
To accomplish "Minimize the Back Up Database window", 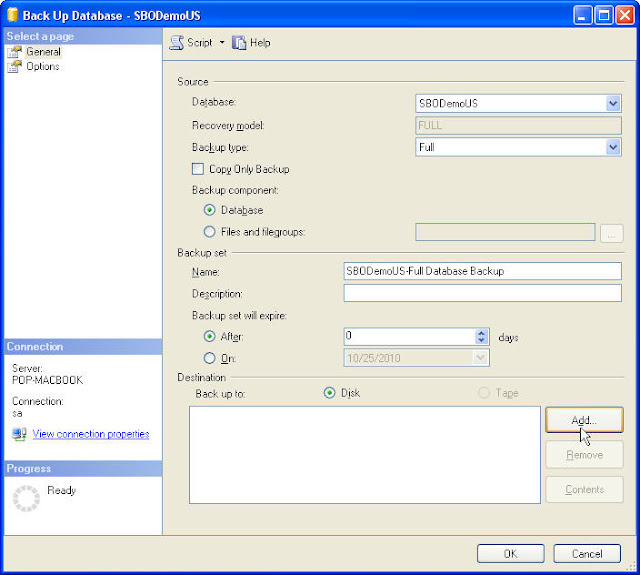I will 582,16.
